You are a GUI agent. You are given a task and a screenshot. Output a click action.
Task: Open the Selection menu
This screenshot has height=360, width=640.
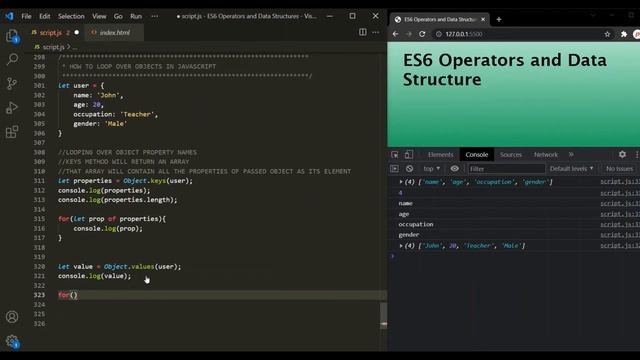71,16
